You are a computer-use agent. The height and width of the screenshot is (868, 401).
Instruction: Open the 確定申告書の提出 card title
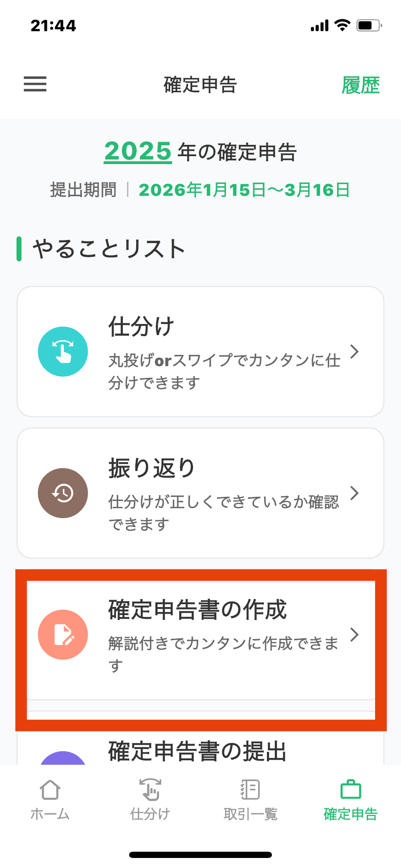click(197, 752)
